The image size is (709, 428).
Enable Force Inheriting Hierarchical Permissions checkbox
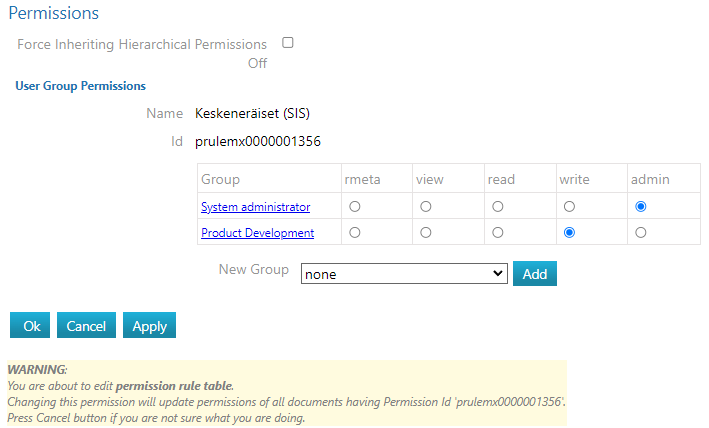pyautogui.click(x=288, y=43)
